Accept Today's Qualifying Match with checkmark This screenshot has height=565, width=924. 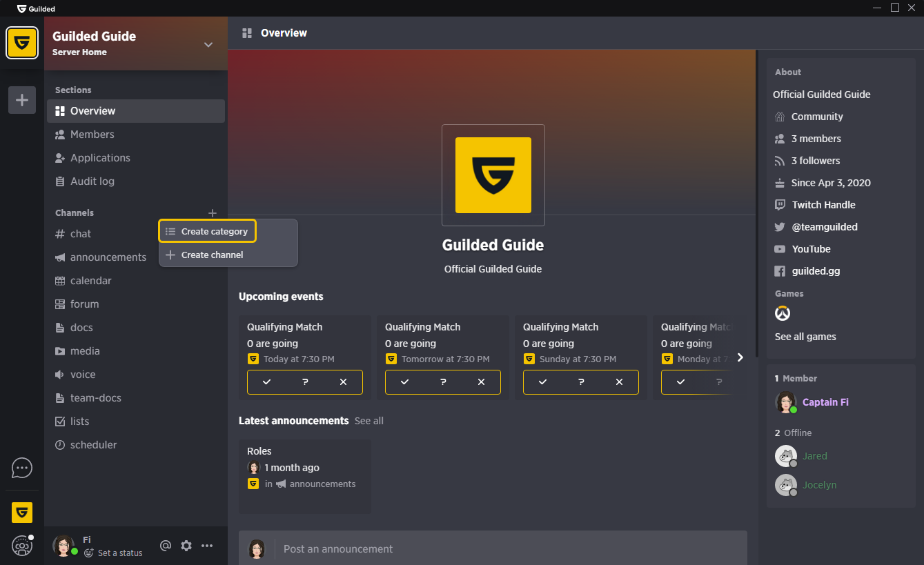pos(267,382)
